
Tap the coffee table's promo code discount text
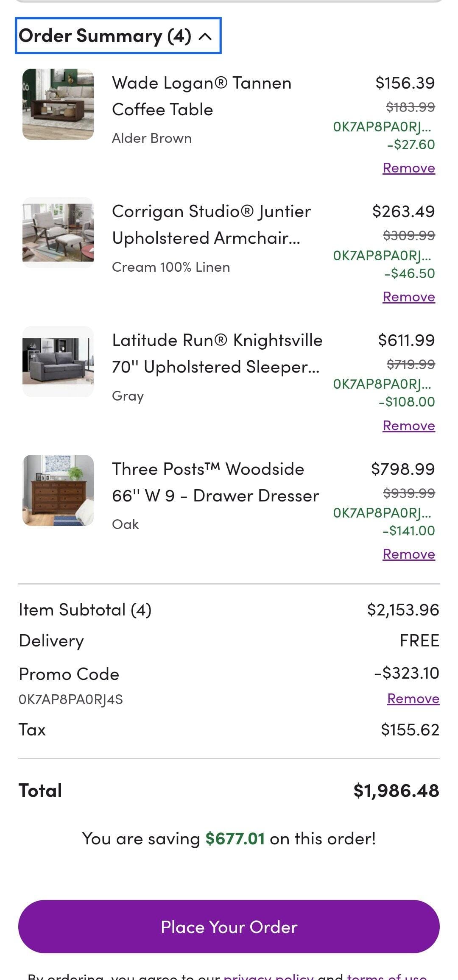point(383,136)
